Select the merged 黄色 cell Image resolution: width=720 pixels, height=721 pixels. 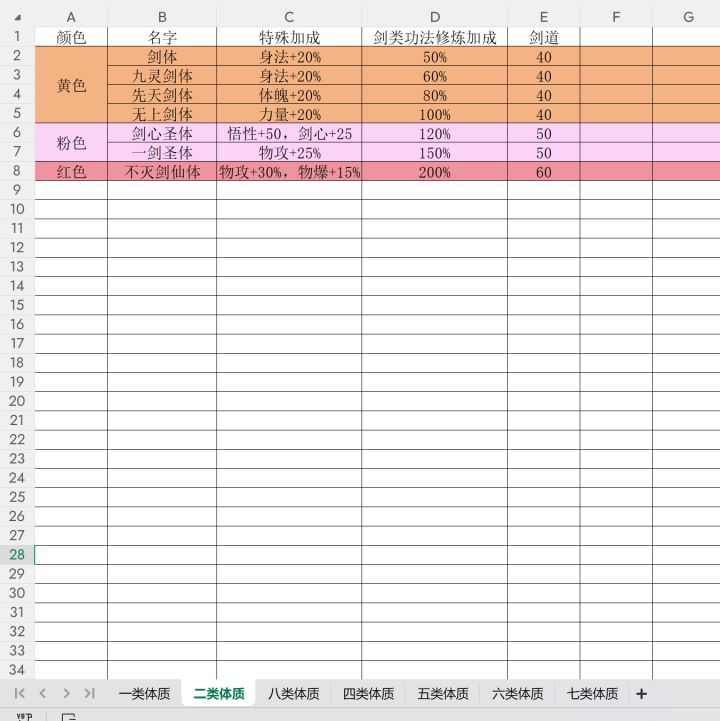(x=71, y=85)
